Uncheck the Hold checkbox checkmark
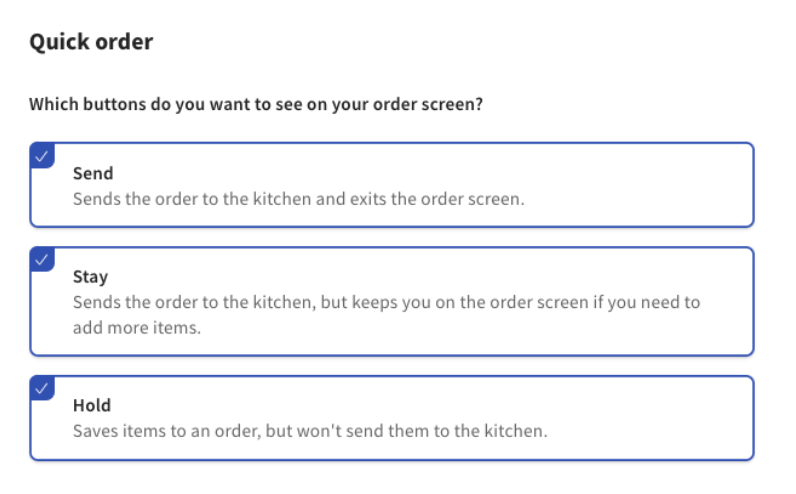The width and height of the screenshot is (796, 494). click(42, 388)
